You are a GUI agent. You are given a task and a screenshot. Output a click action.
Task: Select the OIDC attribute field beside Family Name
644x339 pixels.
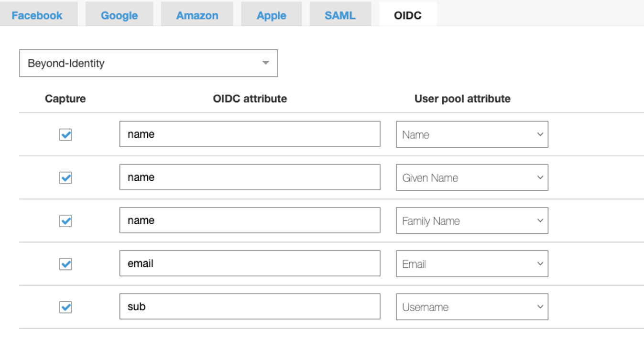pos(250,220)
